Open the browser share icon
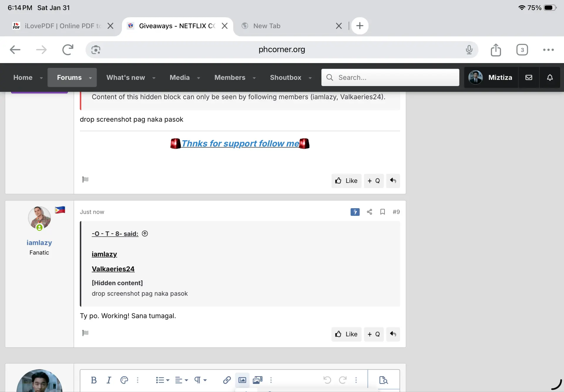The width and height of the screenshot is (564, 392). 496,50
